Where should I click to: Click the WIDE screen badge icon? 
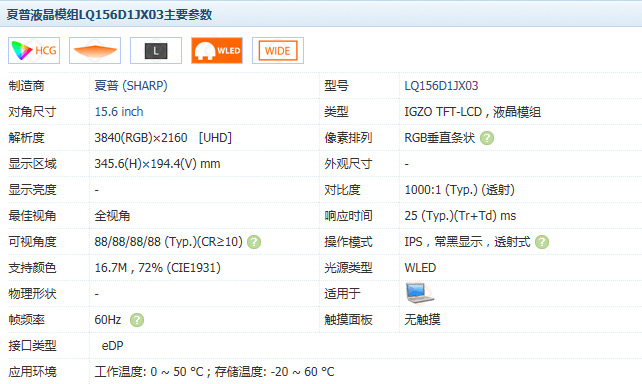point(278,50)
